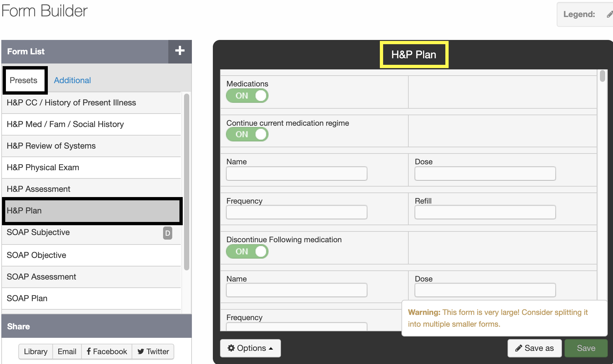Share via Library button
Image resolution: width=613 pixels, height=364 pixels.
coord(36,352)
